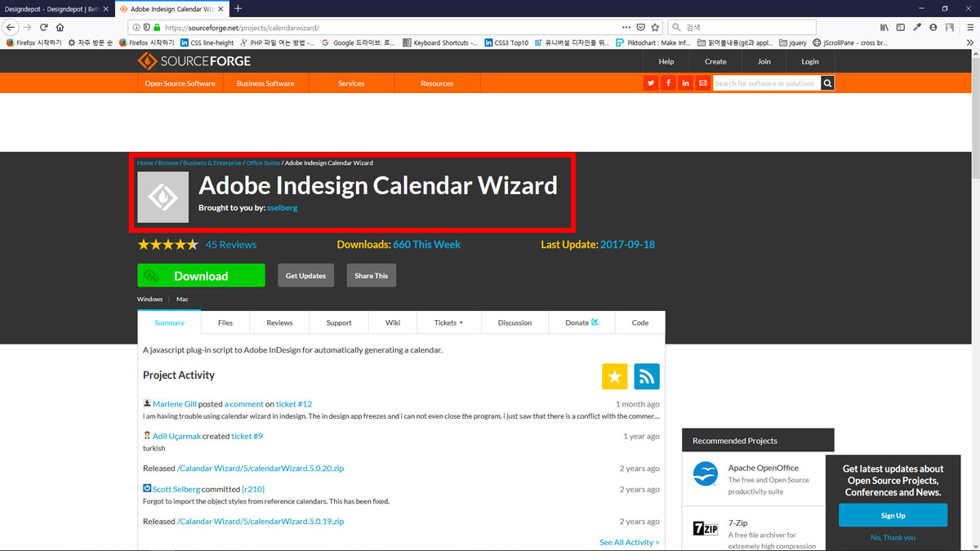The height and width of the screenshot is (551, 980).
Task: Open Open Source Software menu
Action: click(180, 83)
